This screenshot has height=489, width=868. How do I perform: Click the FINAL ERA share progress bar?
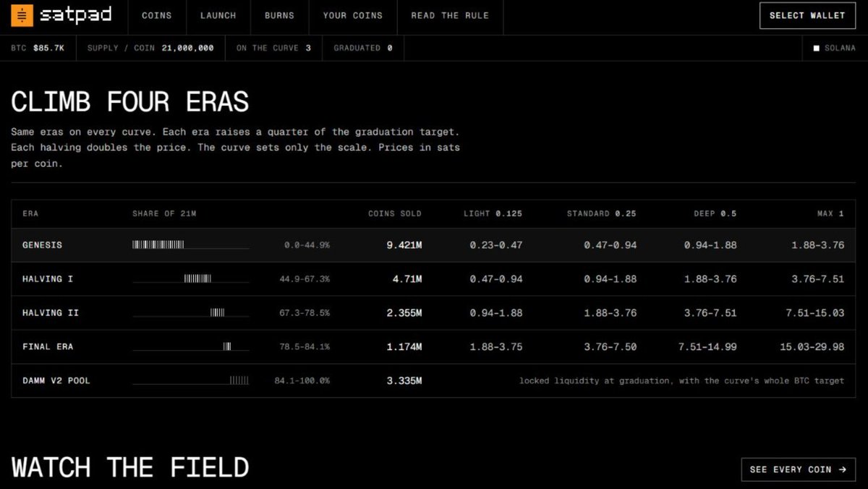191,346
